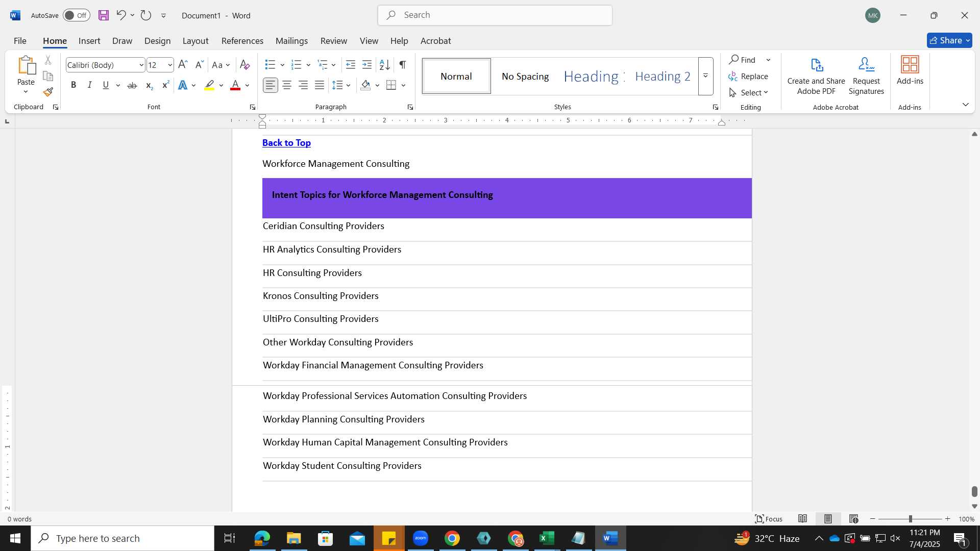980x551 pixels.
Task: Decrease font size with the shrink icon
Action: click(199, 65)
